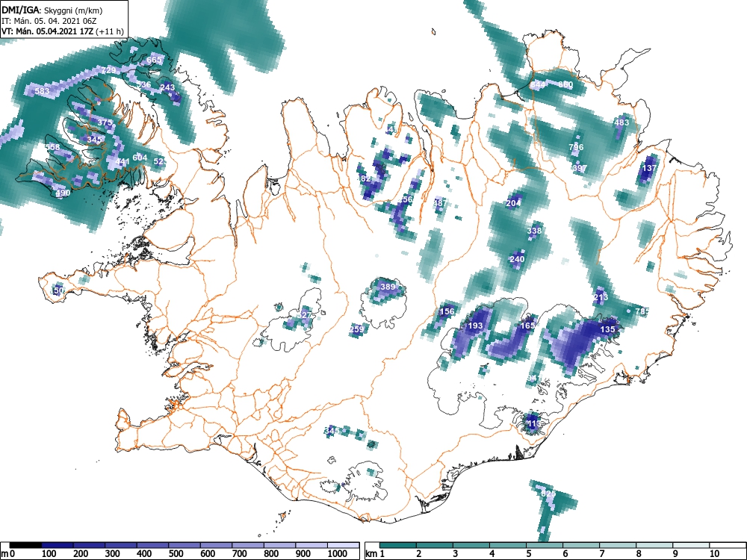The image size is (747, 560).
Task: Click the 256 visibility value
Action: point(406,199)
